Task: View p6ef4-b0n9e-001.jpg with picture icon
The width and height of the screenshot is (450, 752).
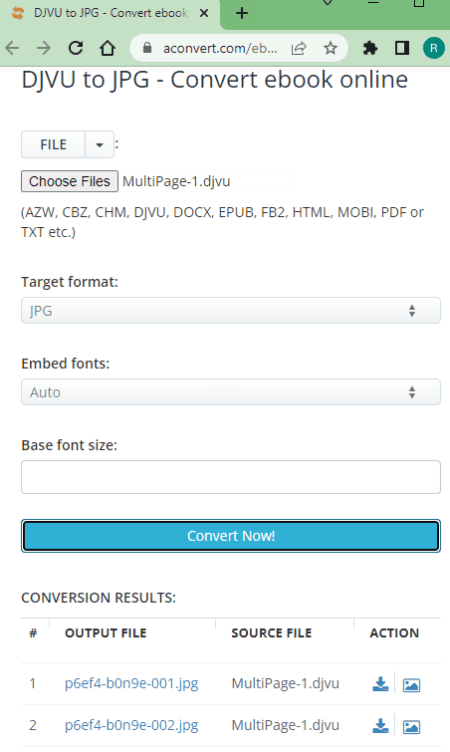Action: [x=411, y=685]
